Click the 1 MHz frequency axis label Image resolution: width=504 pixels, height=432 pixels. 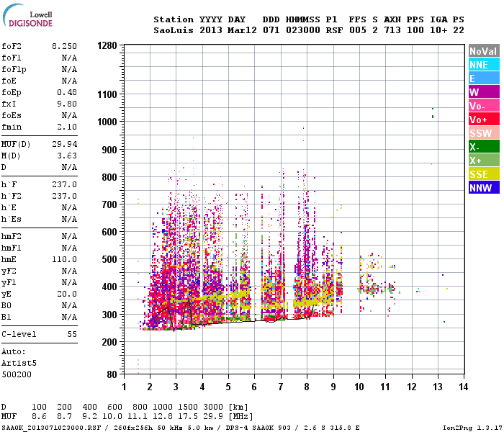(x=124, y=387)
